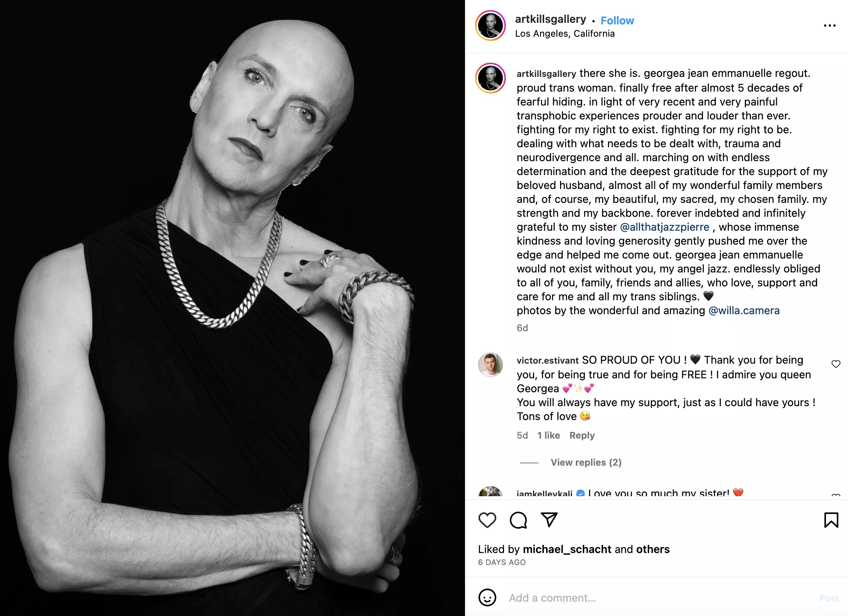Like victor.estivant's comment with heart
This screenshot has height=616, width=848.
pyautogui.click(x=836, y=364)
